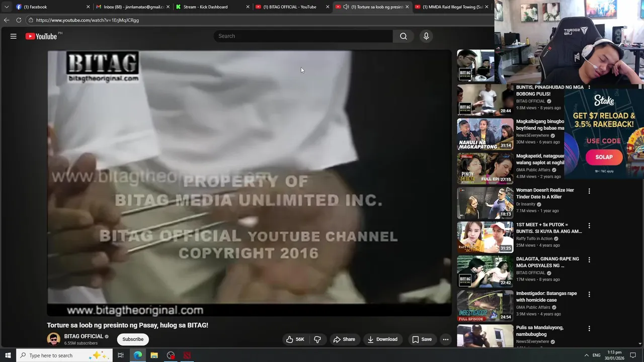
Task: Start voice search with the microphone icon
Action: point(426,36)
